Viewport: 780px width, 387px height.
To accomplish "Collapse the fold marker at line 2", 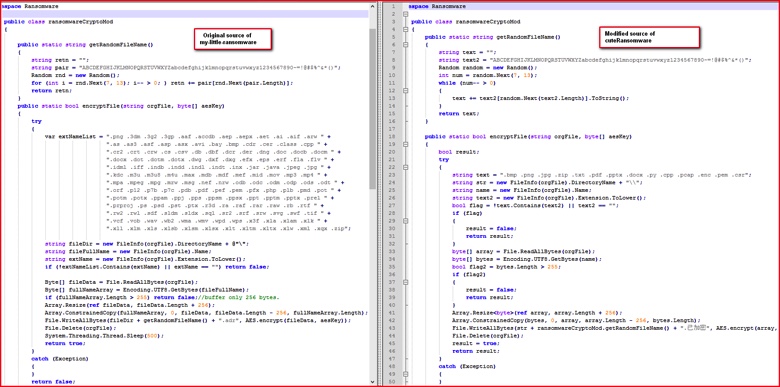I will pos(405,14).
